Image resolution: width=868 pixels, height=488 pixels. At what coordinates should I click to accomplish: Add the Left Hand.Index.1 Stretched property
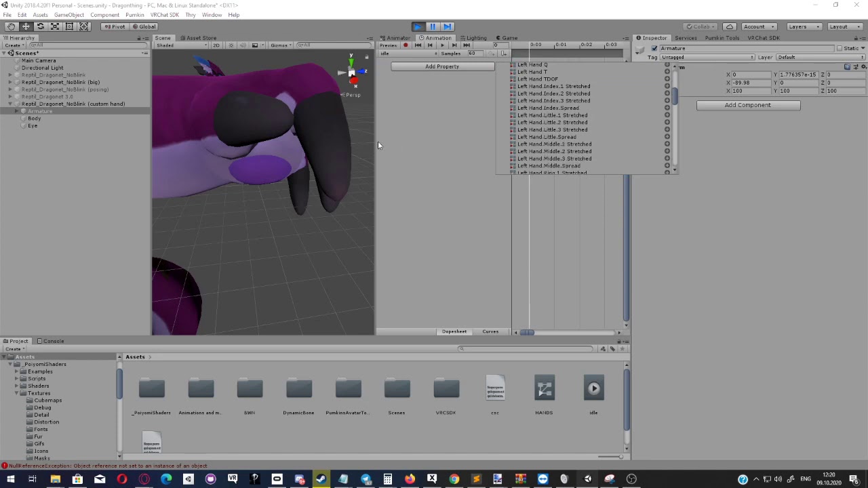click(667, 86)
